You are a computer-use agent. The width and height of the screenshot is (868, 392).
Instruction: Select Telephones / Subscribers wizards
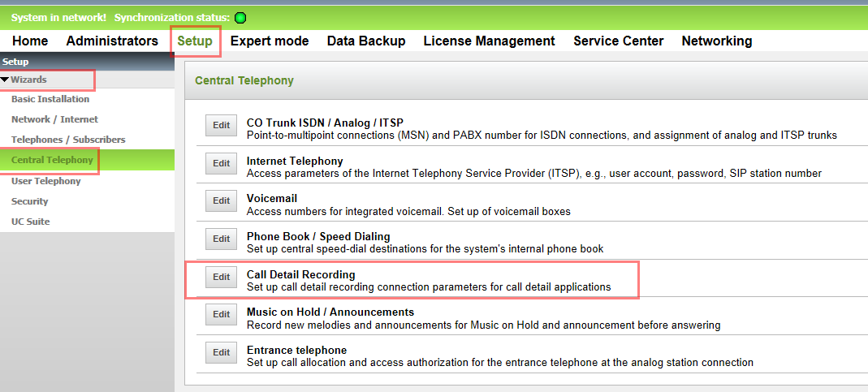click(x=68, y=140)
